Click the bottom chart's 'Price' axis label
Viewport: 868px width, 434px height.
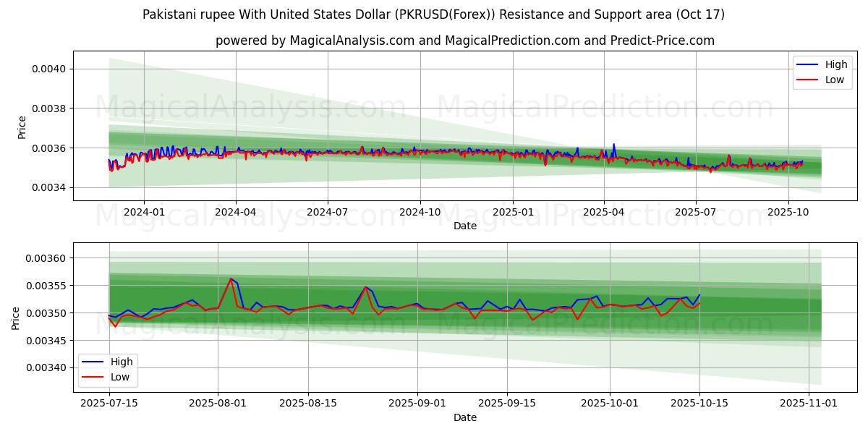pos(16,318)
